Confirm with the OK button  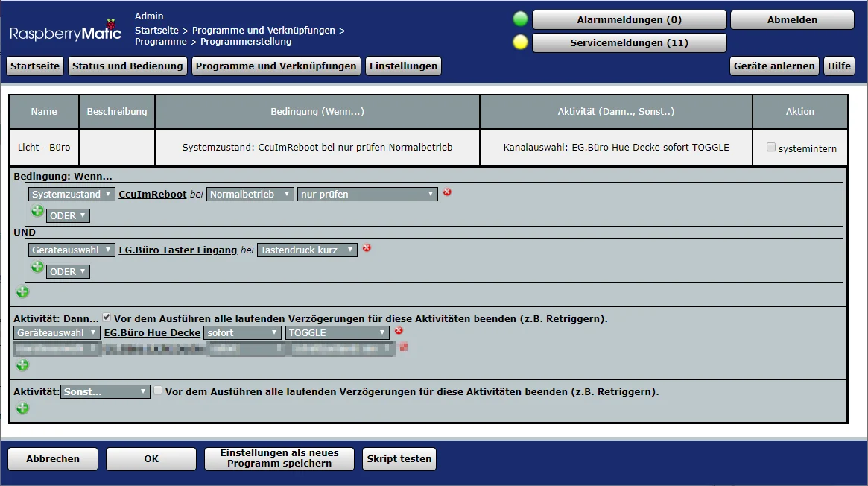coord(151,459)
